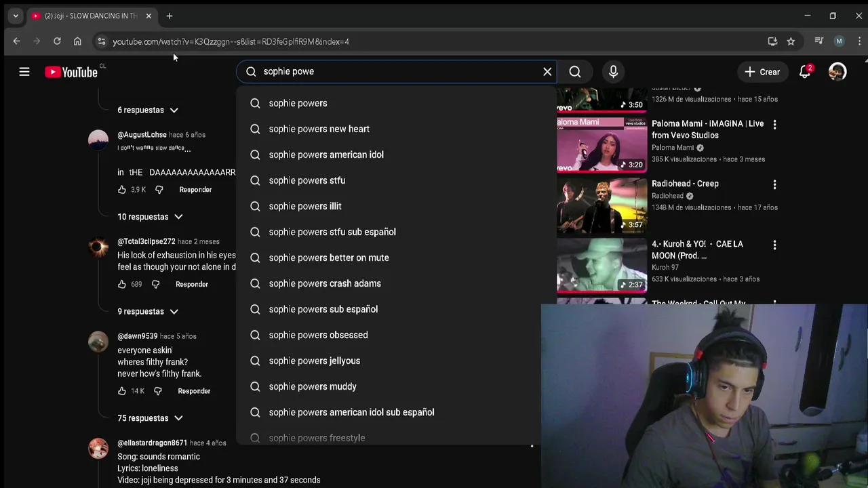
Task: Like the @dawn9539 comment
Action: click(122, 391)
